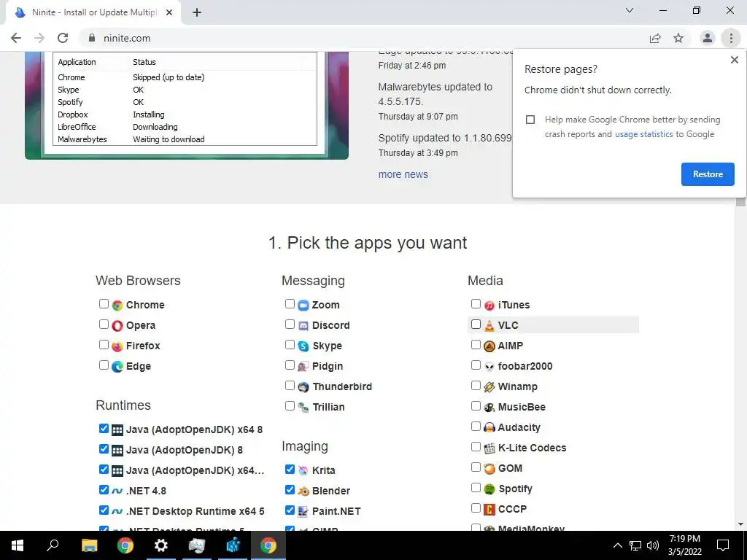Image resolution: width=747 pixels, height=560 pixels.
Task: Click the 'Spotify updated to 1.1.80.699' news text
Action: pyautogui.click(x=445, y=138)
